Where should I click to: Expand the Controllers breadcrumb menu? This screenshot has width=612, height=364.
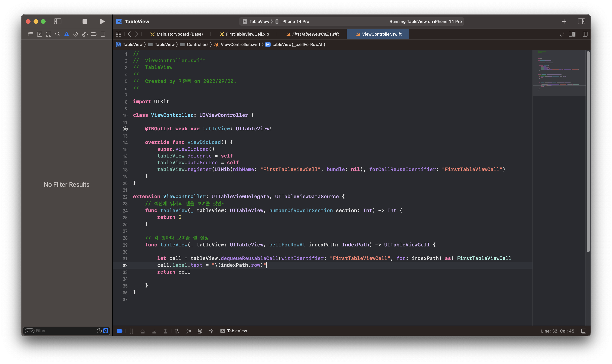tap(197, 44)
